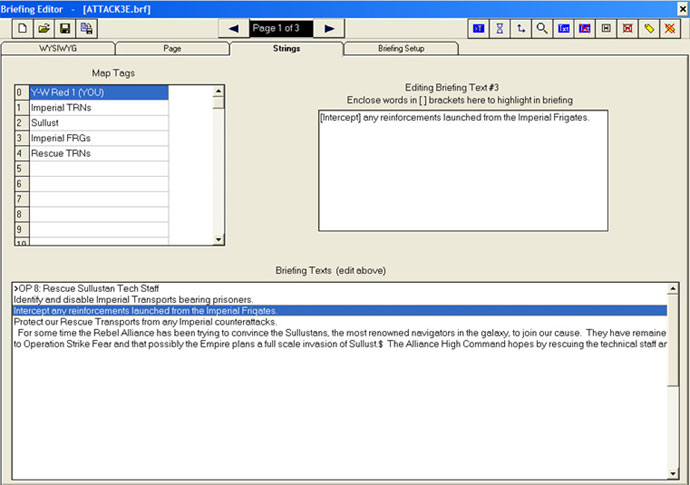Switch to the WYSIWYG tab
The width and height of the screenshot is (690, 485).
click(x=58, y=48)
